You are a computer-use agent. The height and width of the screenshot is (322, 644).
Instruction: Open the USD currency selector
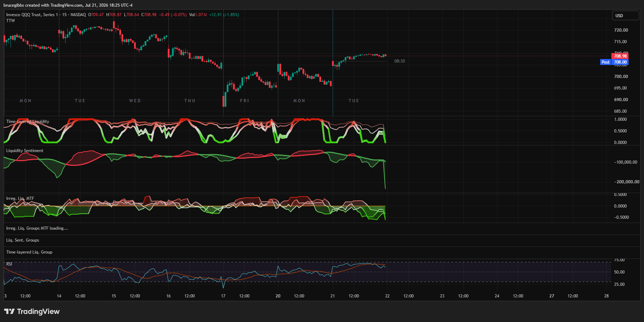click(x=626, y=15)
